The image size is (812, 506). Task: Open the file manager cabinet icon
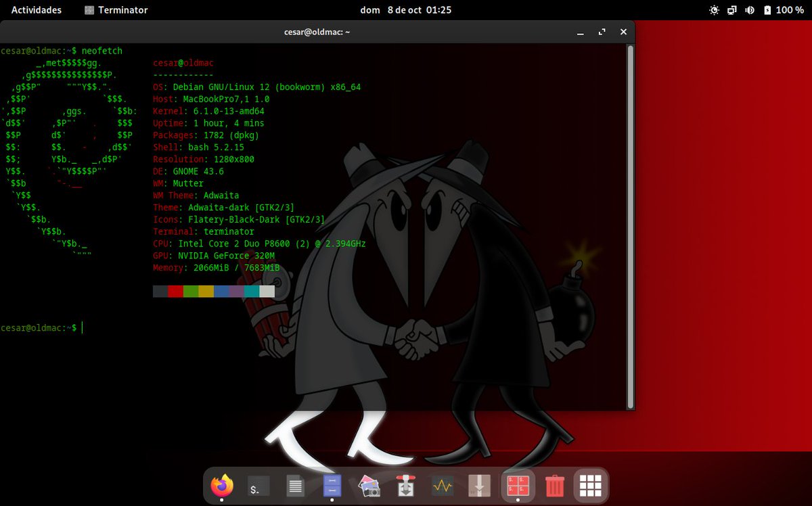(x=332, y=485)
